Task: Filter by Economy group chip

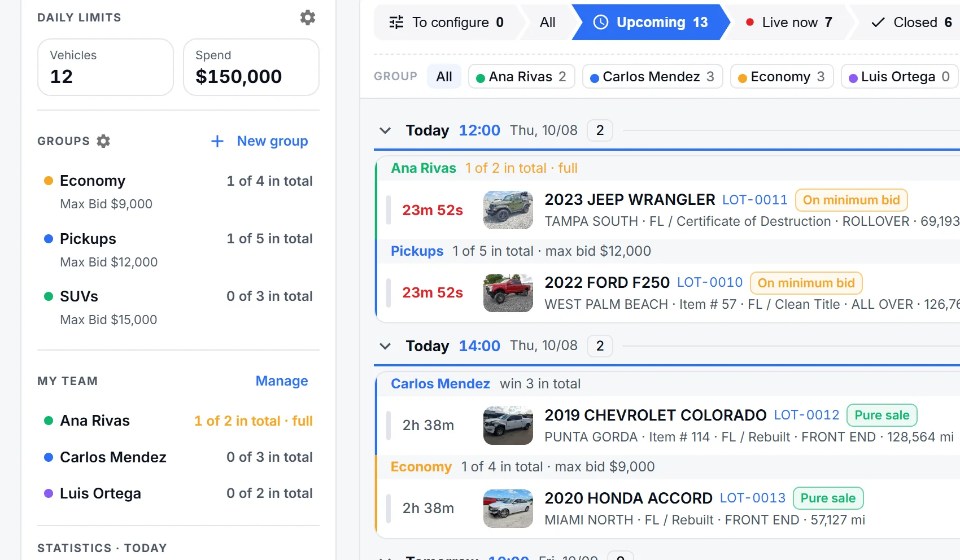Action: click(782, 76)
